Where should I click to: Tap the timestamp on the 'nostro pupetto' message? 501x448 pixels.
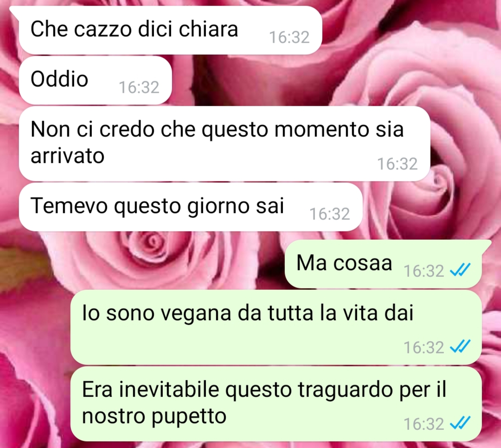coord(424,424)
